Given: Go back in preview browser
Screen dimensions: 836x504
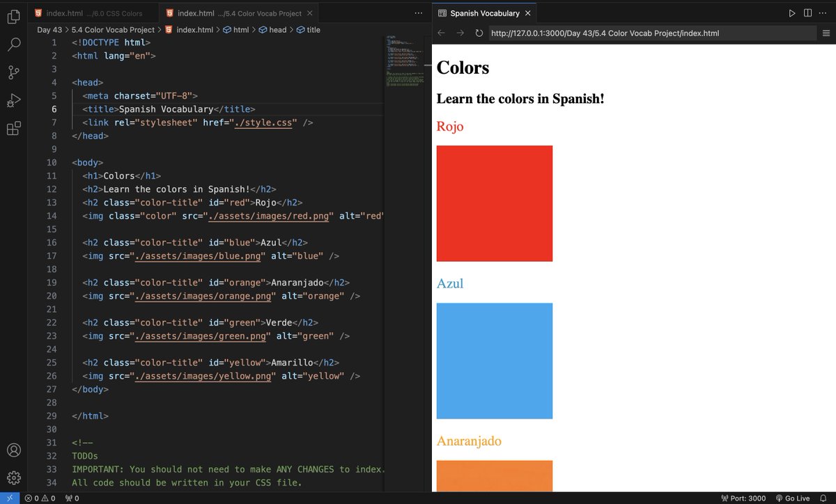Looking at the screenshot, I should coord(441,33).
